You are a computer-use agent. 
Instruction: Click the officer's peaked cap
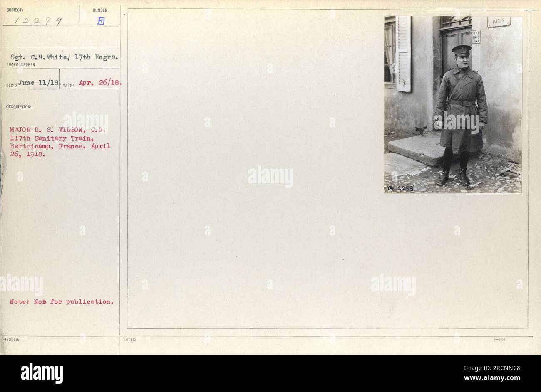coord(461,50)
